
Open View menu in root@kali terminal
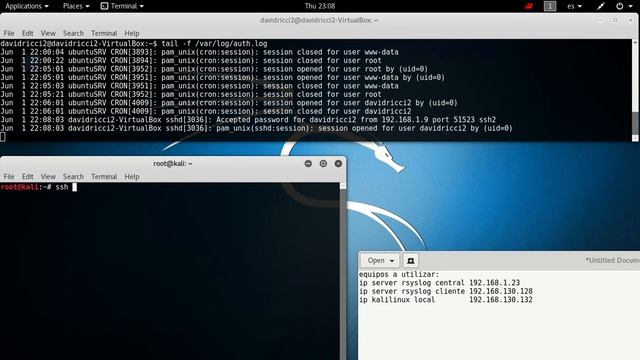point(48,176)
